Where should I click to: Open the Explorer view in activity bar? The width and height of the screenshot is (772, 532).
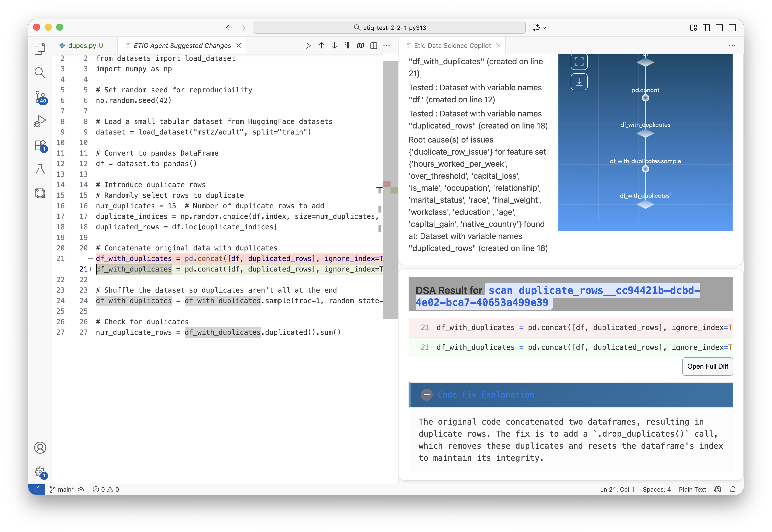coord(40,49)
